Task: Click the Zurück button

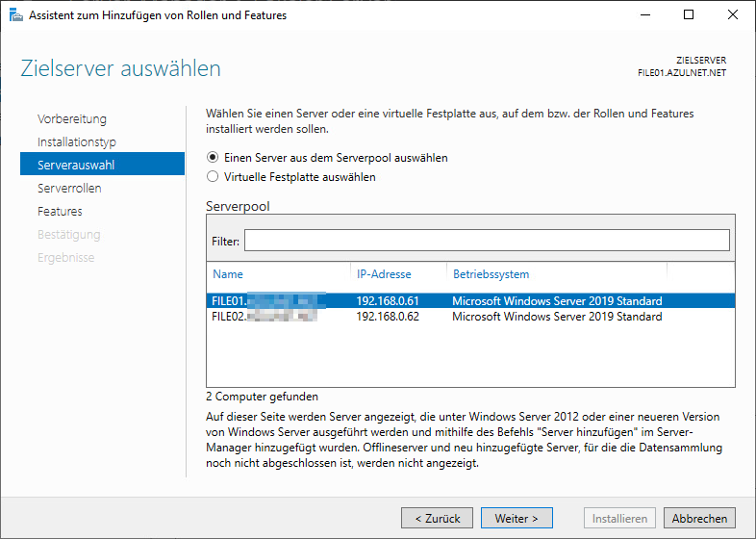Action: 438,518
